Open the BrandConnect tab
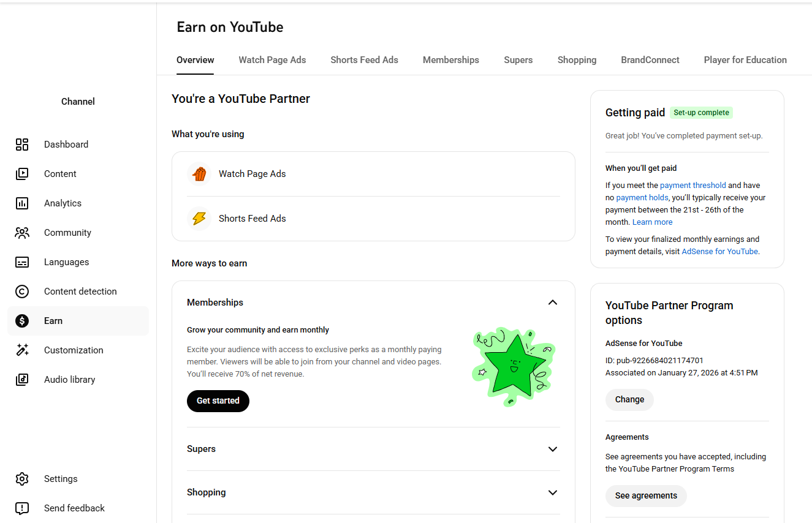Viewport: 812px width, 523px height. (x=650, y=60)
